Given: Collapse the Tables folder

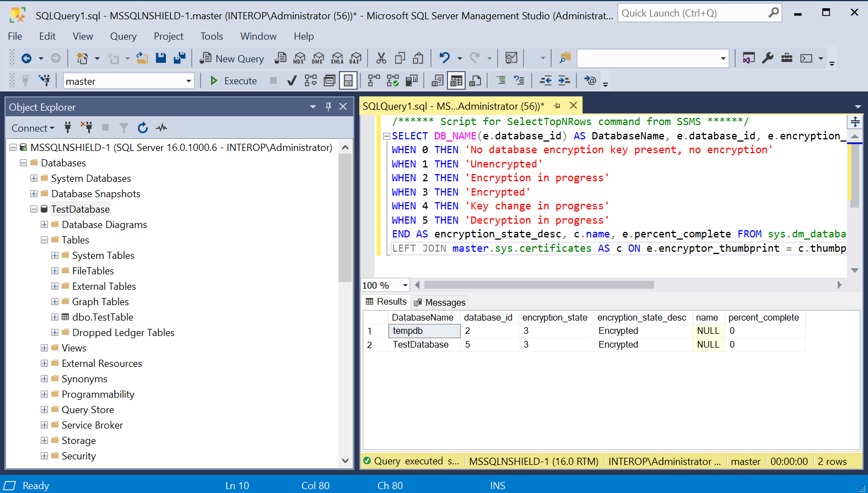Looking at the screenshot, I should point(44,240).
